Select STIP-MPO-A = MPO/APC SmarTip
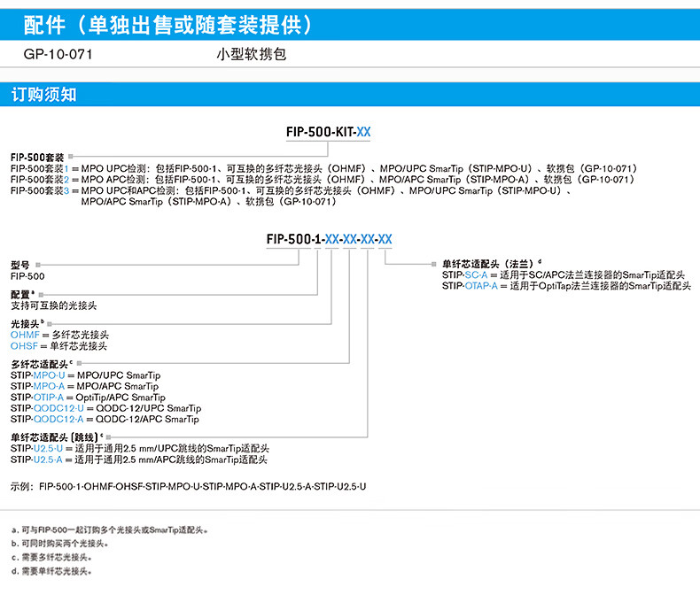The width and height of the screenshot is (700, 595). tap(85, 386)
